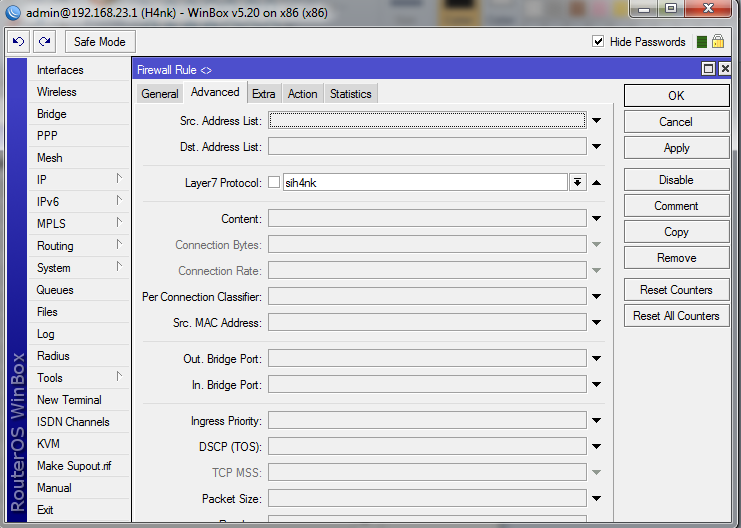Open Files from the sidebar
Image resolution: width=741 pixels, height=528 pixels.
click(x=78, y=312)
